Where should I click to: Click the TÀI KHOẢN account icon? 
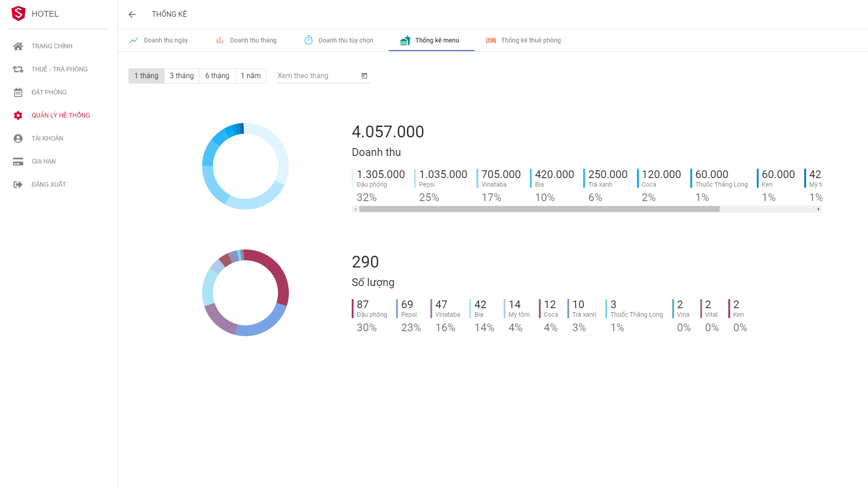18,138
